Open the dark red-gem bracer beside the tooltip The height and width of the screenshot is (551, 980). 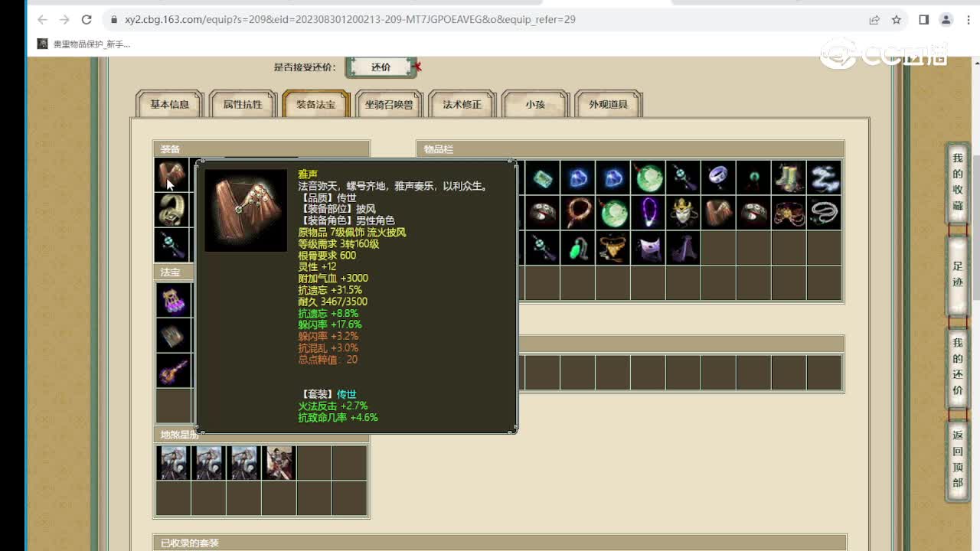(x=543, y=213)
